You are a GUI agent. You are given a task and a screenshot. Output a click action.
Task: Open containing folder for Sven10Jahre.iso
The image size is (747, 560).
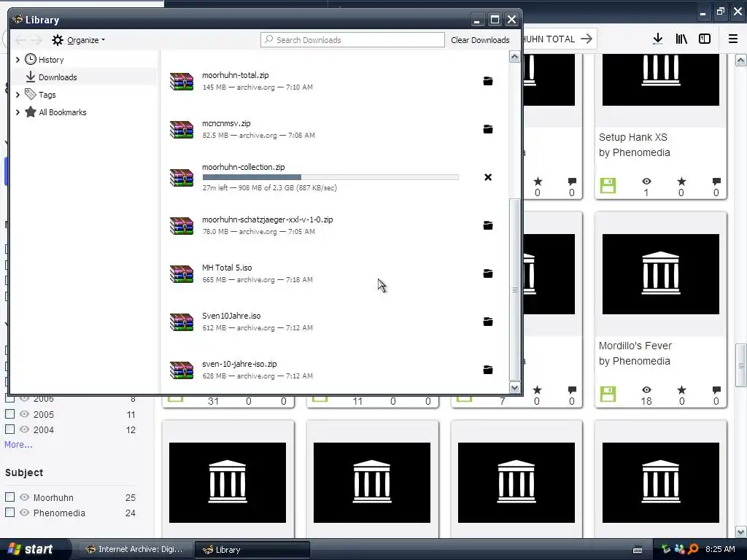pos(488,322)
